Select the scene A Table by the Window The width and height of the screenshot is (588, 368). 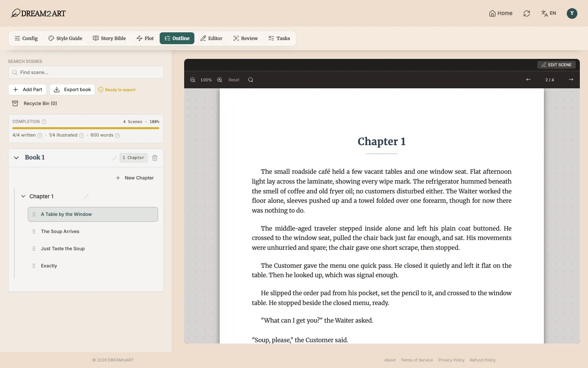[x=93, y=214]
